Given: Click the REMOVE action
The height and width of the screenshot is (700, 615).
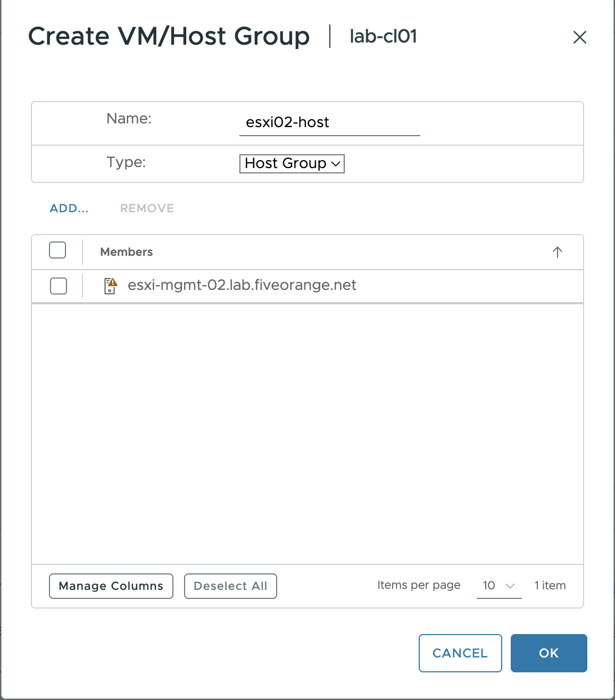Looking at the screenshot, I should [147, 209].
